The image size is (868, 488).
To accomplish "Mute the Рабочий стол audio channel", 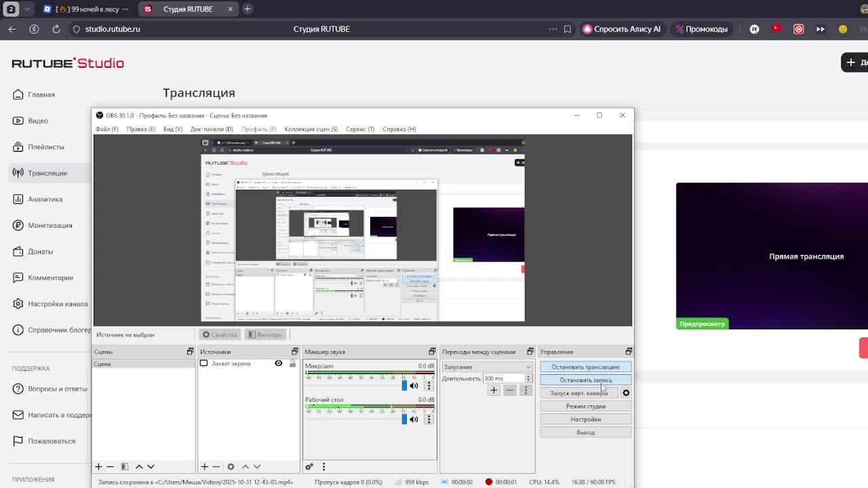I will [414, 419].
